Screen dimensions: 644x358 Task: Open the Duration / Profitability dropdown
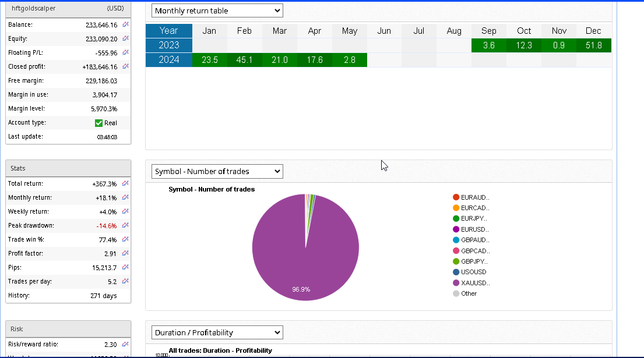tap(217, 332)
